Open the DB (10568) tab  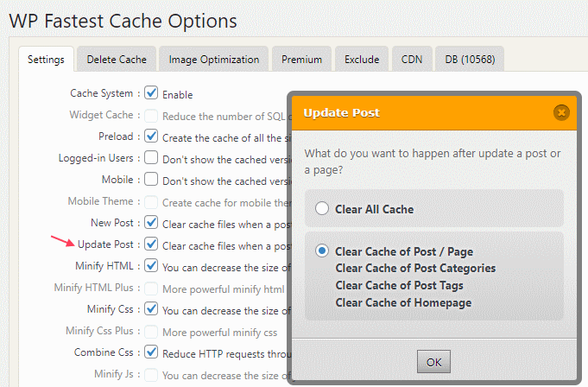pyautogui.click(x=470, y=60)
